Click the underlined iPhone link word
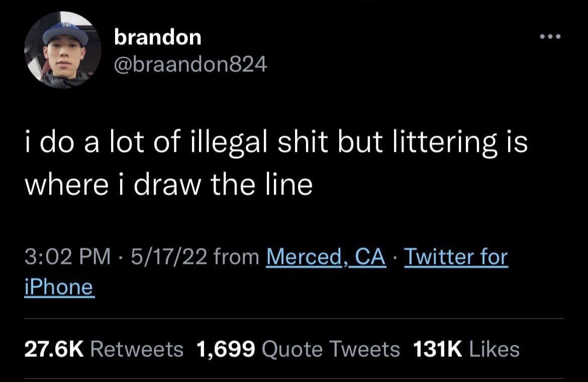 pos(59,288)
